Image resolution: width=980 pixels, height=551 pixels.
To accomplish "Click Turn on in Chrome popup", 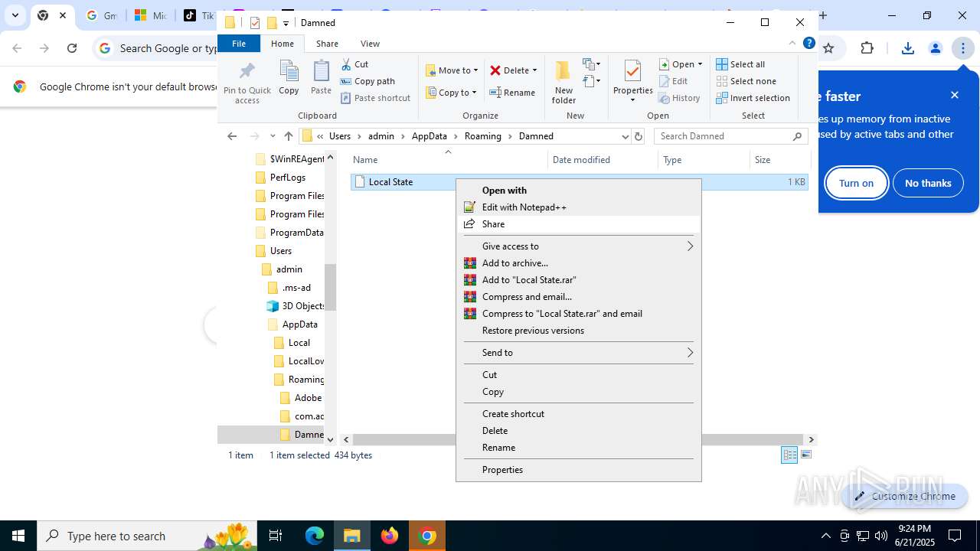I will pos(856,183).
